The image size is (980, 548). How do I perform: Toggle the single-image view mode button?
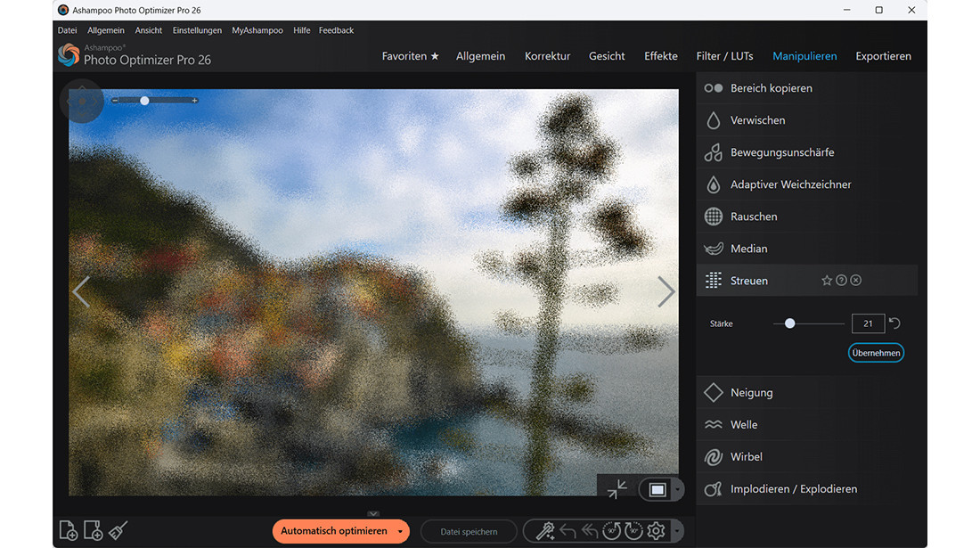point(657,490)
